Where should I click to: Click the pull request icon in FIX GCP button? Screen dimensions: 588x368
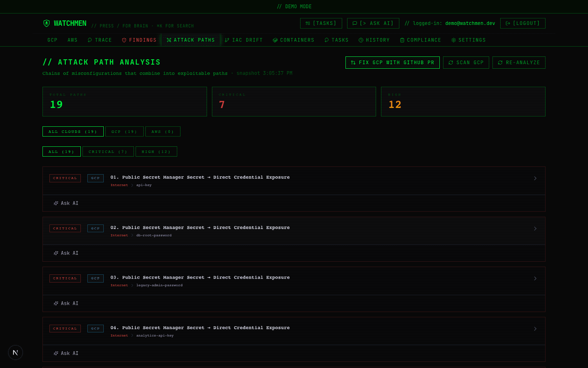pos(353,63)
